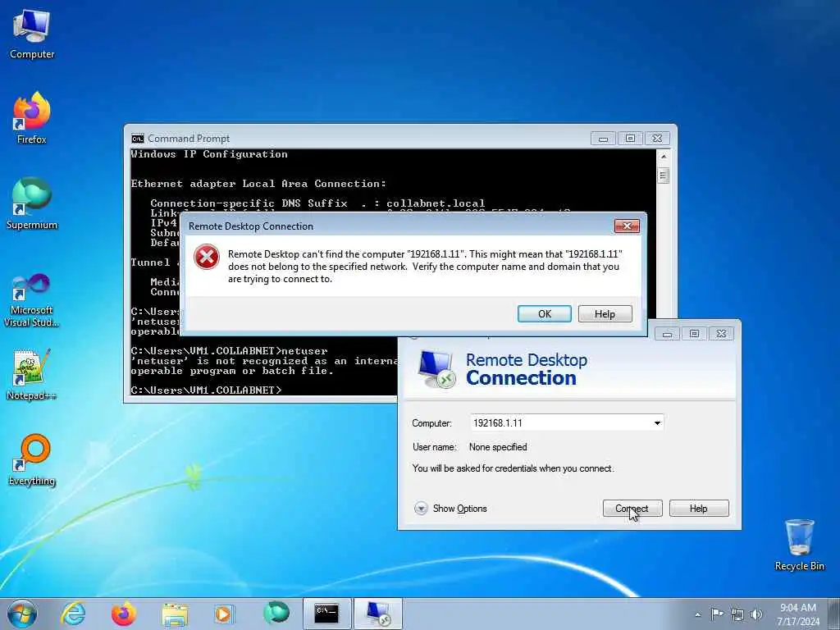The height and width of the screenshot is (630, 840).
Task: Click OK in the error dialog
Action: [545, 314]
